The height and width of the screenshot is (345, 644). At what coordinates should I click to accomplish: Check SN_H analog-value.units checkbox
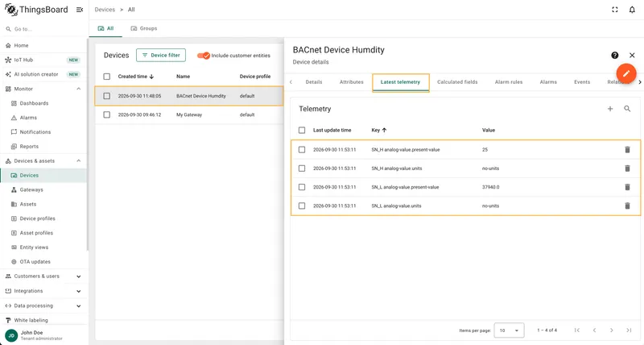coord(302,168)
